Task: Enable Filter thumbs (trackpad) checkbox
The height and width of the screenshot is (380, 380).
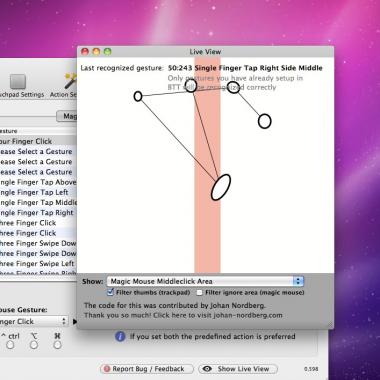Action: pyautogui.click(x=110, y=293)
